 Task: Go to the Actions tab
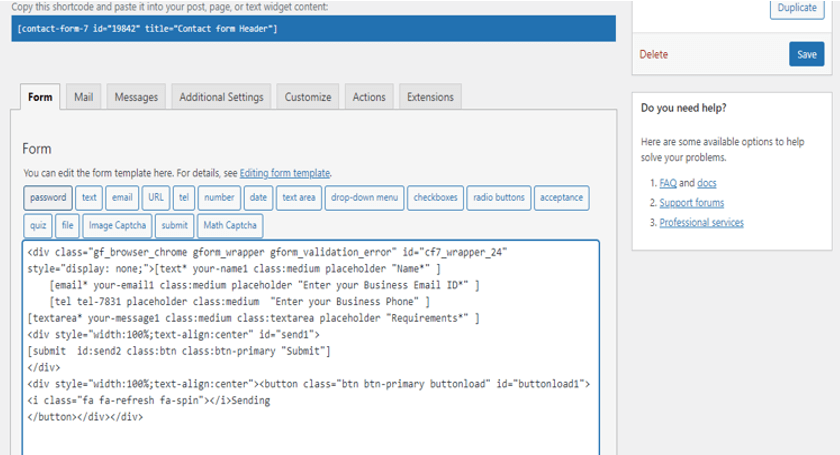369,97
